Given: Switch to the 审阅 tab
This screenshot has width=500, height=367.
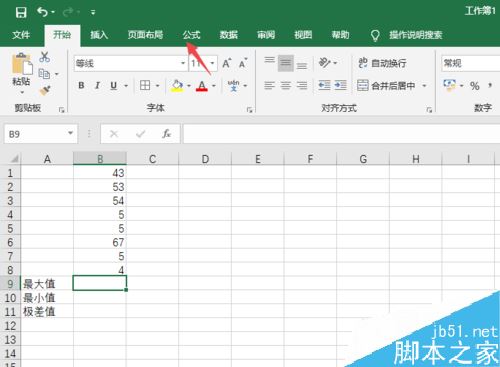Looking at the screenshot, I should 266,35.
